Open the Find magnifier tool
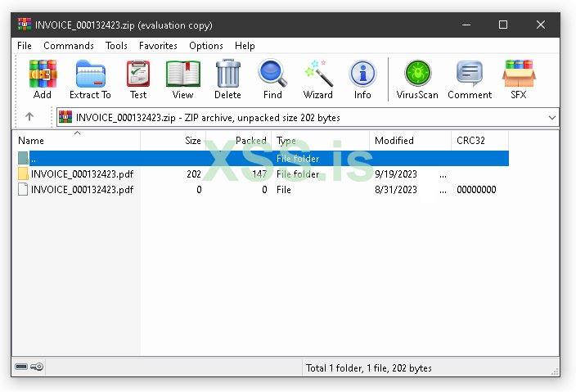Image resolution: width=576 pixels, height=392 pixels. [272, 73]
